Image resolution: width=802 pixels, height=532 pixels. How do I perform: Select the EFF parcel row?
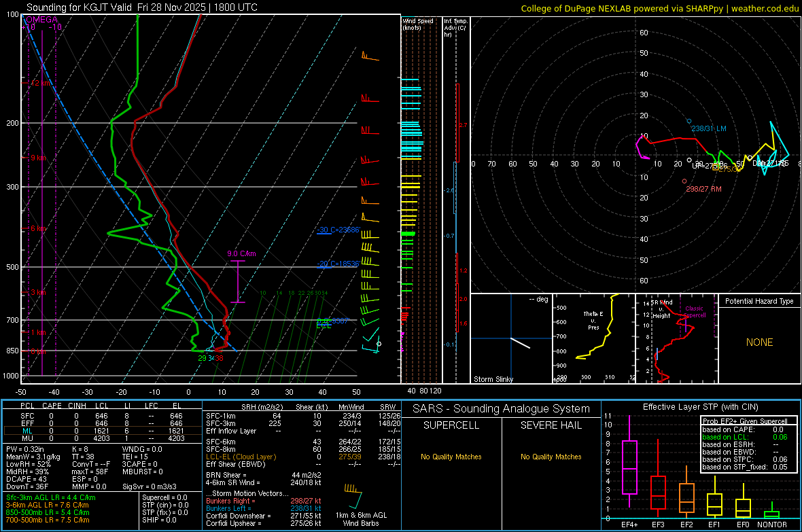point(102,423)
